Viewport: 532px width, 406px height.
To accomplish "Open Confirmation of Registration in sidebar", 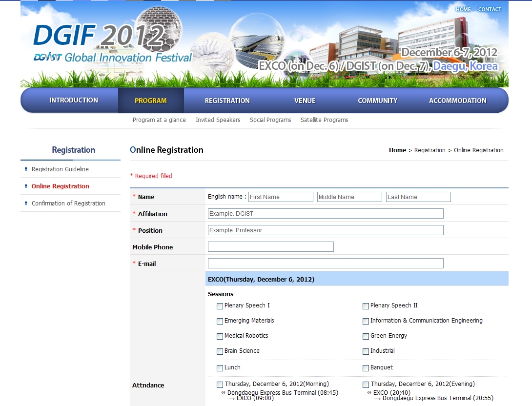I will [x=68, y=203].
